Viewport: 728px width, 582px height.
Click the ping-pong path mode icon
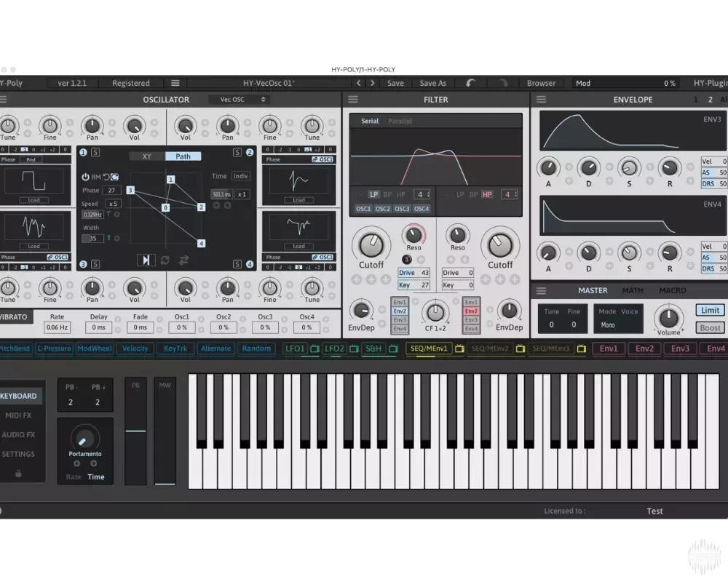pyautogui.click(x=184, y=260)
